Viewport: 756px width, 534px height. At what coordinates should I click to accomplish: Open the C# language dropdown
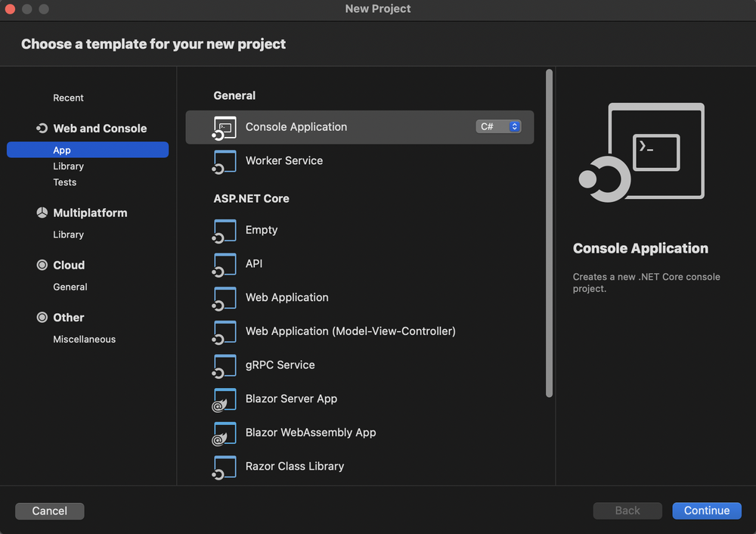click(499, 127)
